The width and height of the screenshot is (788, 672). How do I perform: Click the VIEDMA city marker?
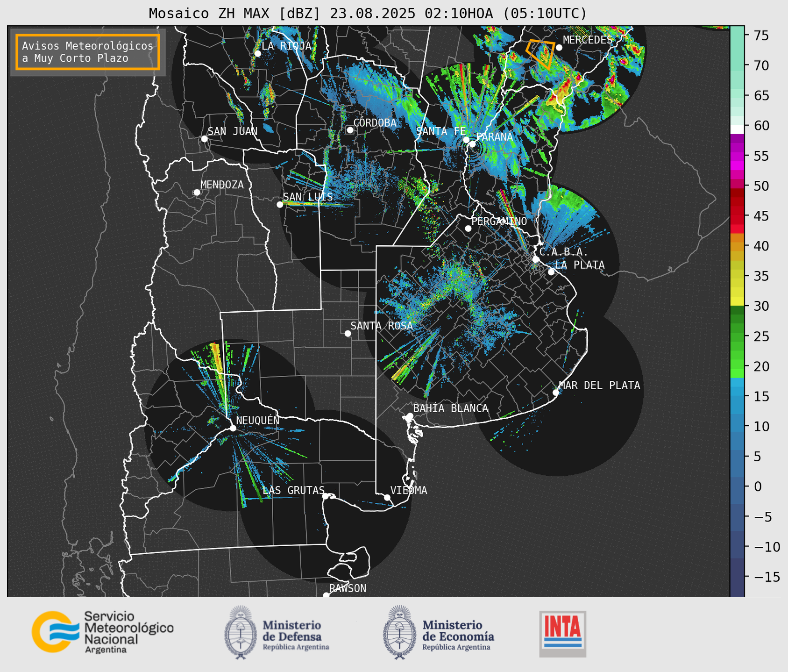pyautogui.click(x=387, y=497)
